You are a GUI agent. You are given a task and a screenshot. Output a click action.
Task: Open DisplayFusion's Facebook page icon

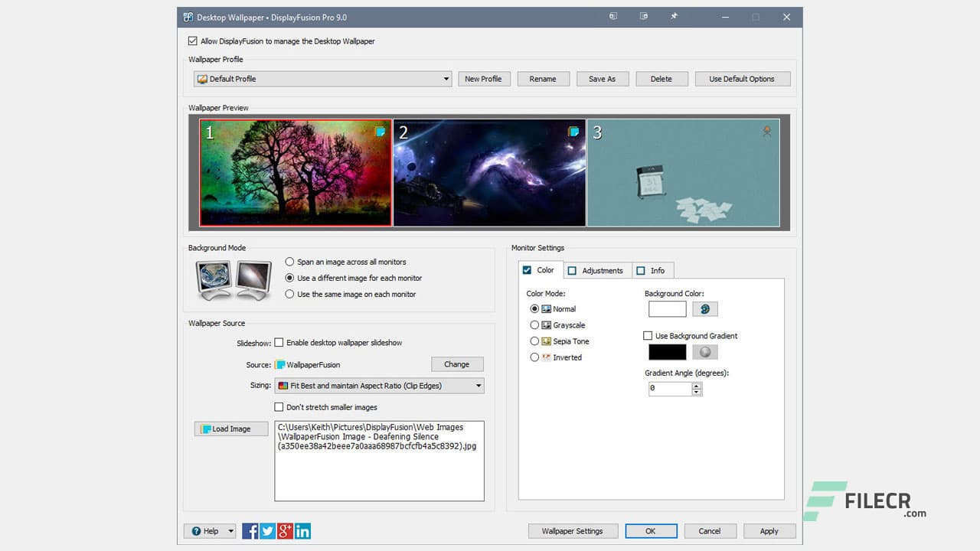[x=250, y=530]
